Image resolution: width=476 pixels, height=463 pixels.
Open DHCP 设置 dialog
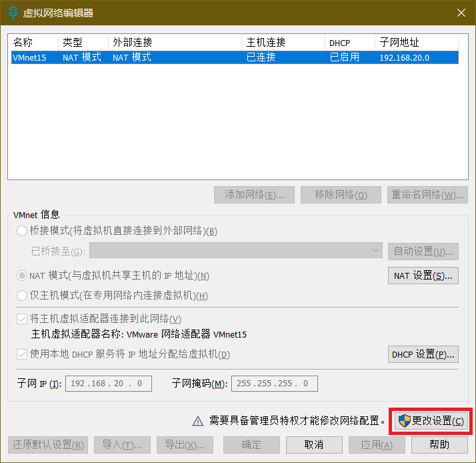pyautogui.click(x=423, y=354)
